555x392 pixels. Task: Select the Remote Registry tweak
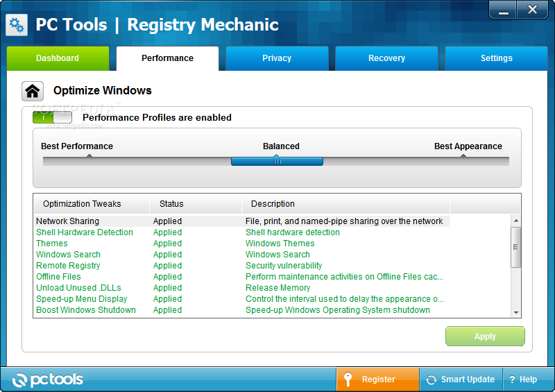[68, 266]
